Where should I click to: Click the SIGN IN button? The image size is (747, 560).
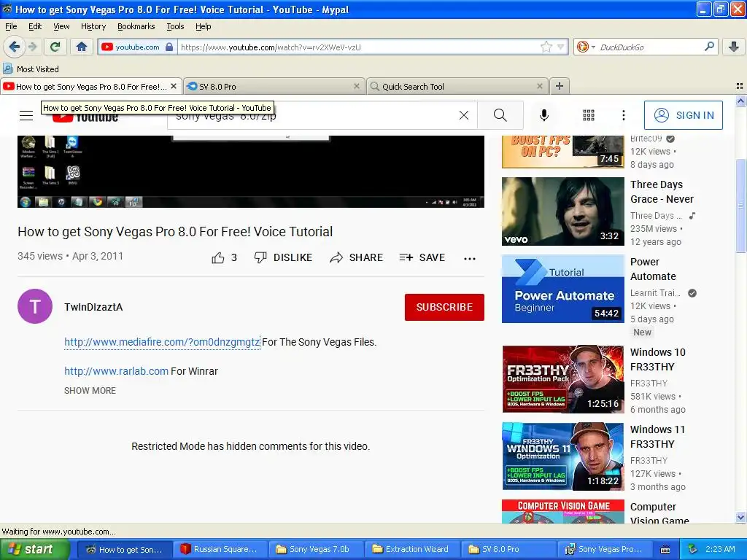(x=683, y=115)
